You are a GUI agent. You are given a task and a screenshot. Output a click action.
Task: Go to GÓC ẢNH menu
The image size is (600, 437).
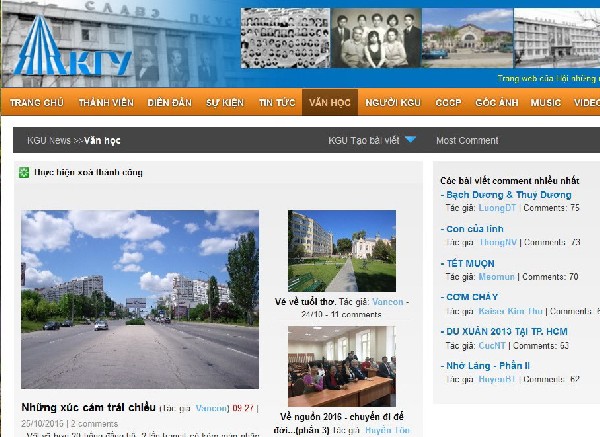(x=497, y=103)
